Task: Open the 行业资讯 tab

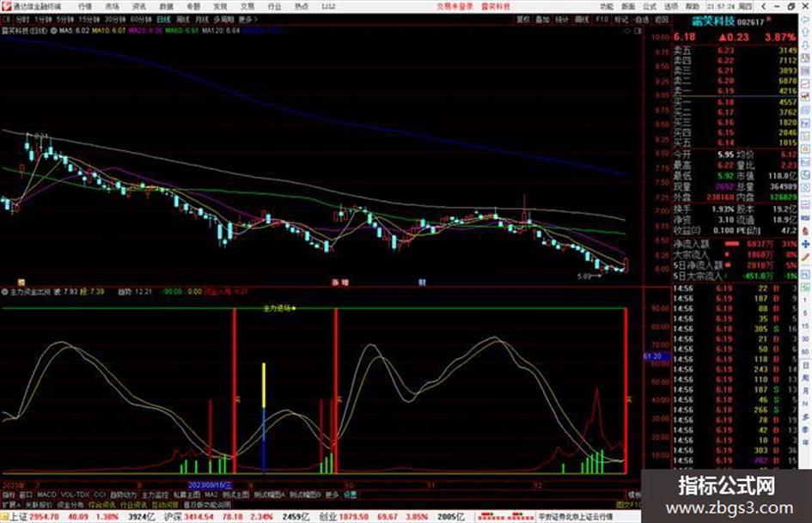Action: [x=134, y=504]
